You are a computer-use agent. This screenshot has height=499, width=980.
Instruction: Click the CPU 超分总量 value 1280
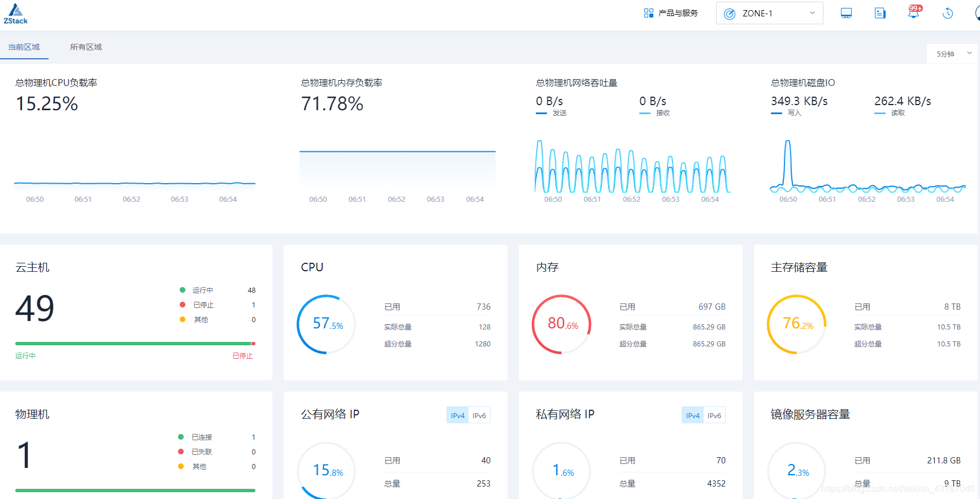pos(483,344)
